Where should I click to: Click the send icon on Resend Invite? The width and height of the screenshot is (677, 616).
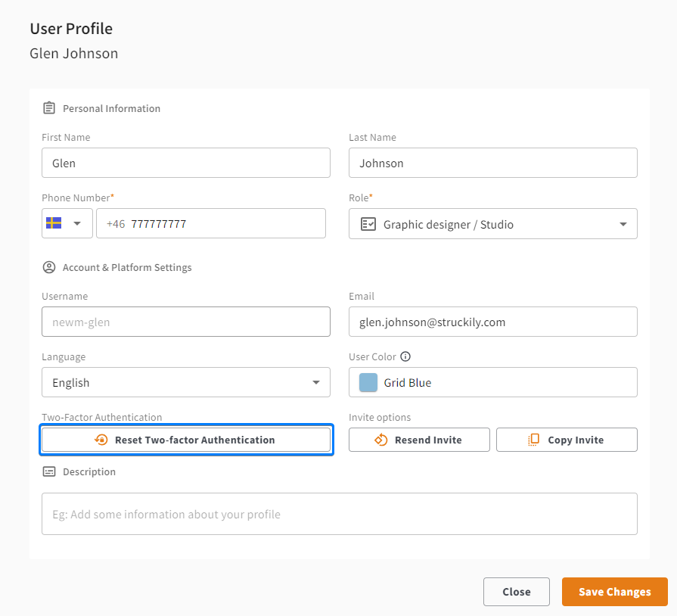coord(380,440)
